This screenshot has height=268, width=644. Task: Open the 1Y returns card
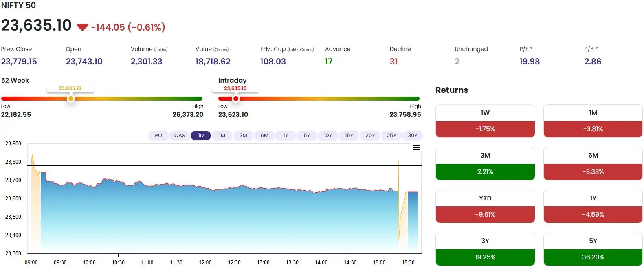[x=593, y=206]
